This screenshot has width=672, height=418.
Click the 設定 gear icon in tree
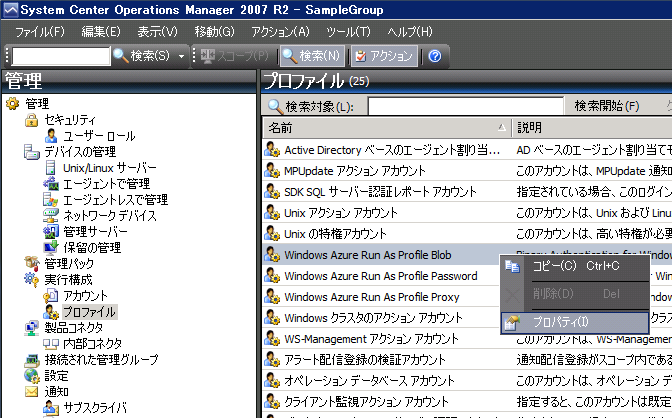click(x=32, y=375)
